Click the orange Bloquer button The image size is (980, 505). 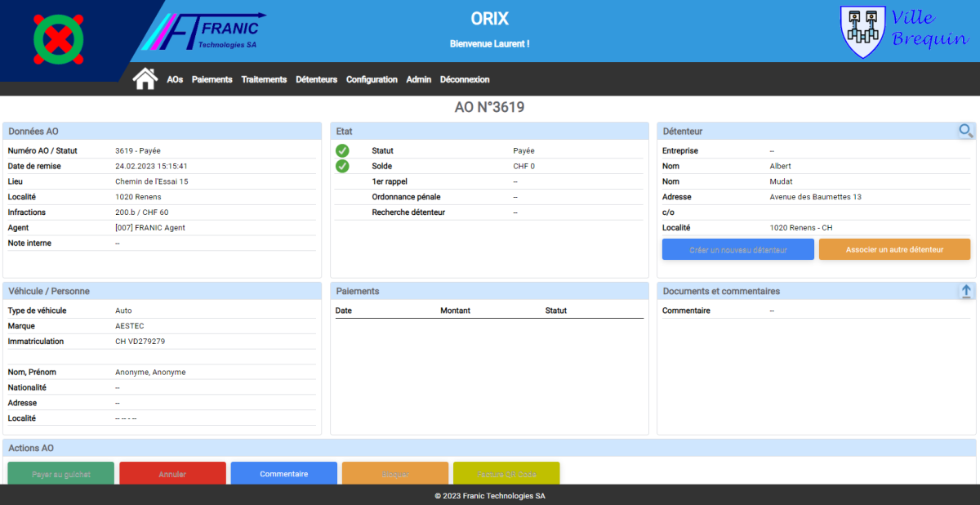pyautogui.click(x=395, y=473)
